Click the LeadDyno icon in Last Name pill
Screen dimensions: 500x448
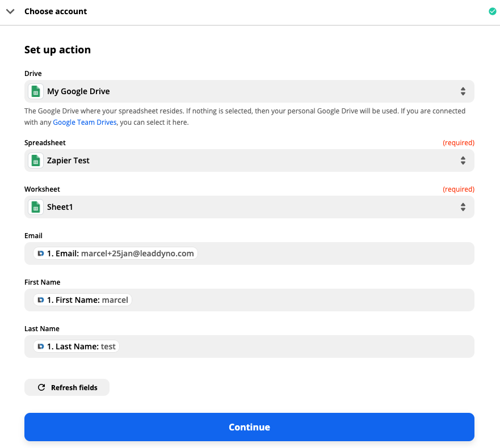point(41,346)
